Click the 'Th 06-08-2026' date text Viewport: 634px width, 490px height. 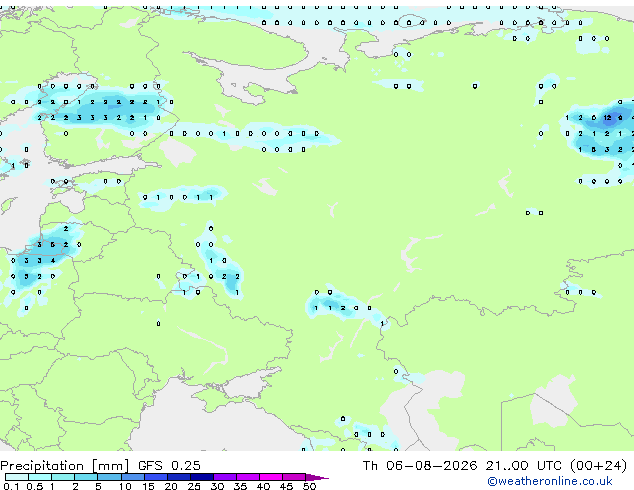[420, 466]
